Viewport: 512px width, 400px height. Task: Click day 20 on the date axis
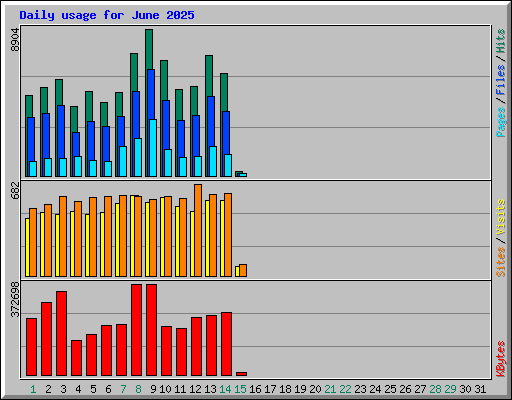coord(315,389)
